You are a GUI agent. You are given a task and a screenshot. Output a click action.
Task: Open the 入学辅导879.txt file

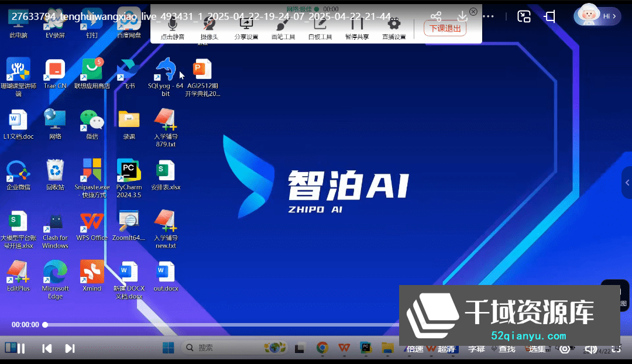point(166,128)
